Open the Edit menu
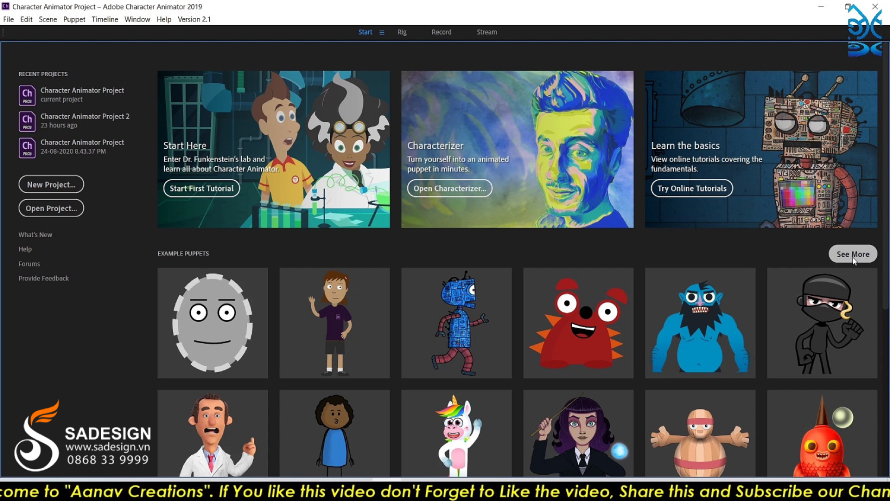Screen dimensions: 890x501 coord(27,19)
